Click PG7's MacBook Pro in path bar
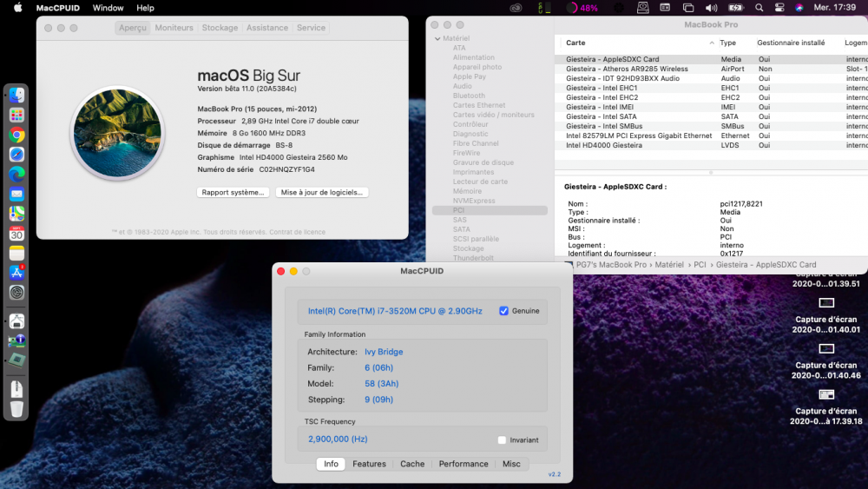 pos(611,265)
